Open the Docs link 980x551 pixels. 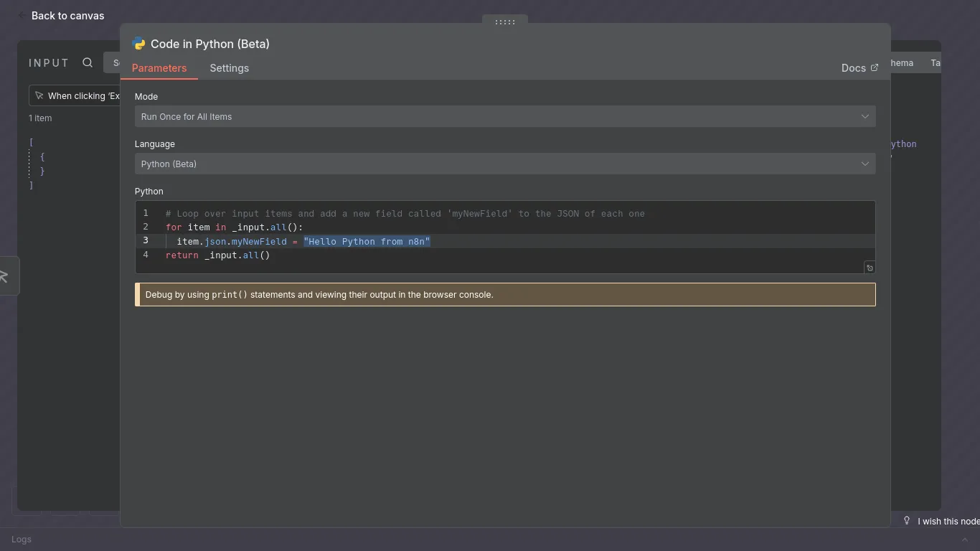[853, 67]
